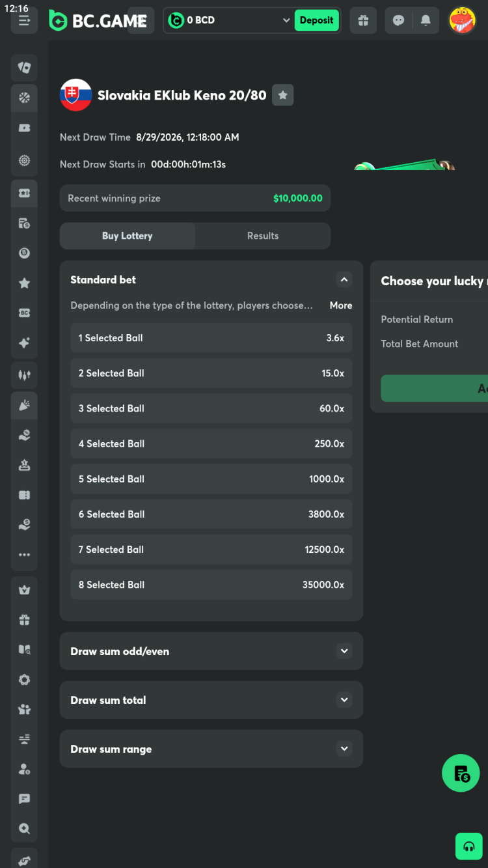Open the notifications bell icon
The width and height of the screenshot is (488, 868).
coord(426,20)
